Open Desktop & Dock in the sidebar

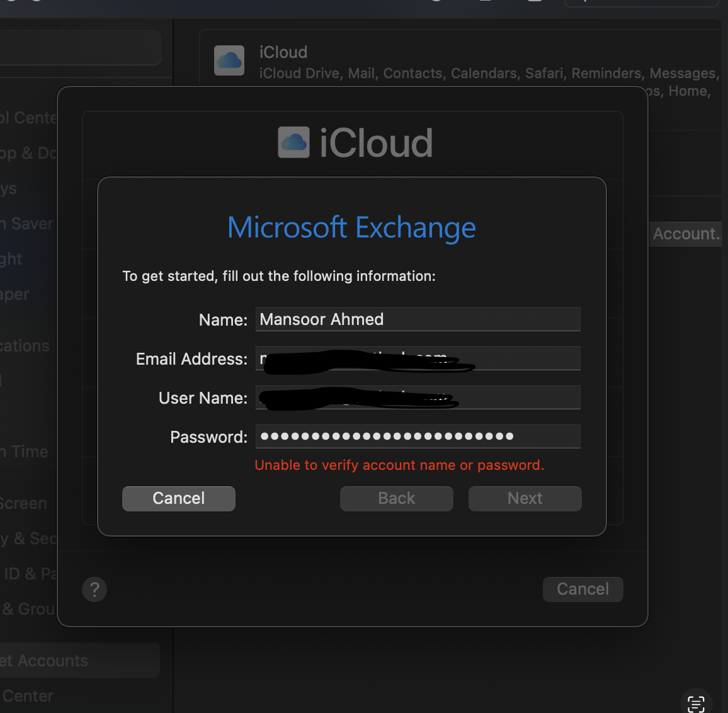pos(28,153)
